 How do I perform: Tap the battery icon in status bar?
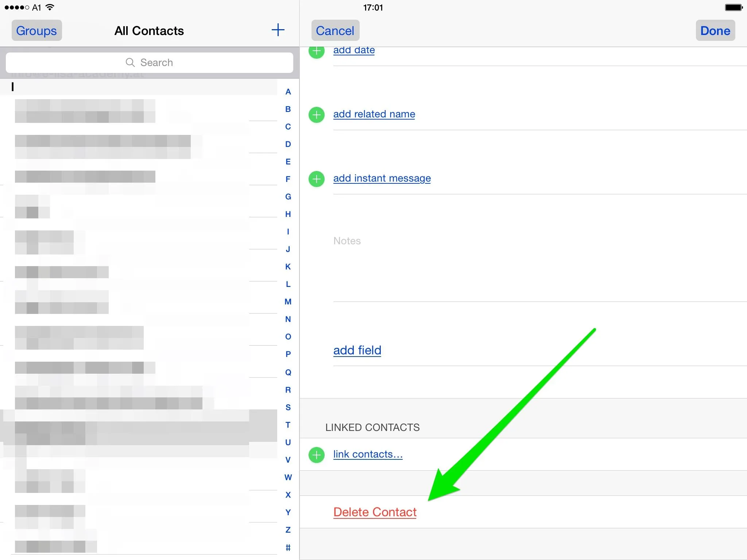click(734, 7)
